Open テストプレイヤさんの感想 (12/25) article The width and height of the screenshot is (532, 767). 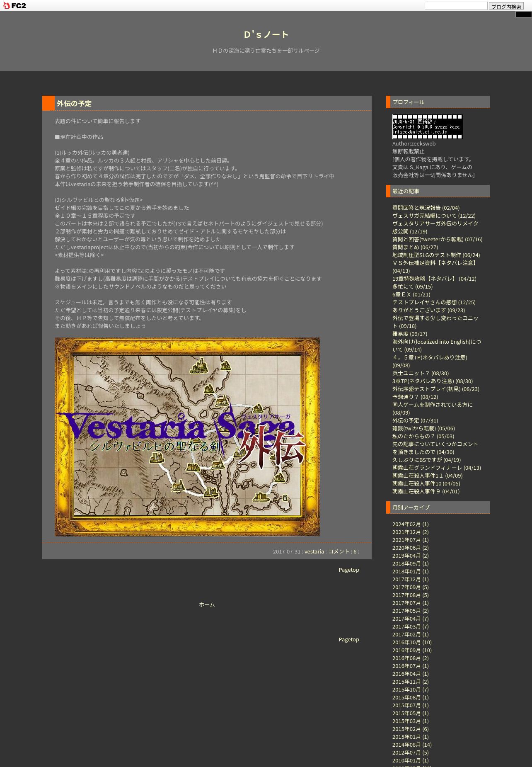(x=434, y=302)
